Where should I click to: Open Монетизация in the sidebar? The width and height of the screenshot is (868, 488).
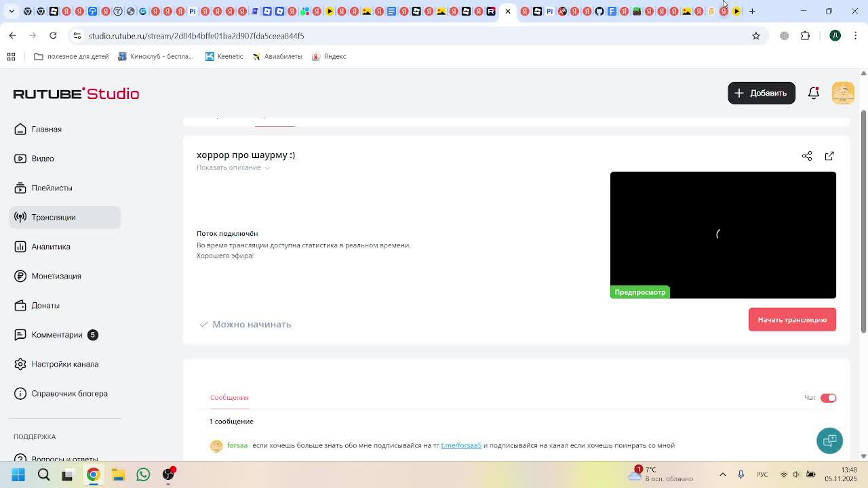pos(56,276)
